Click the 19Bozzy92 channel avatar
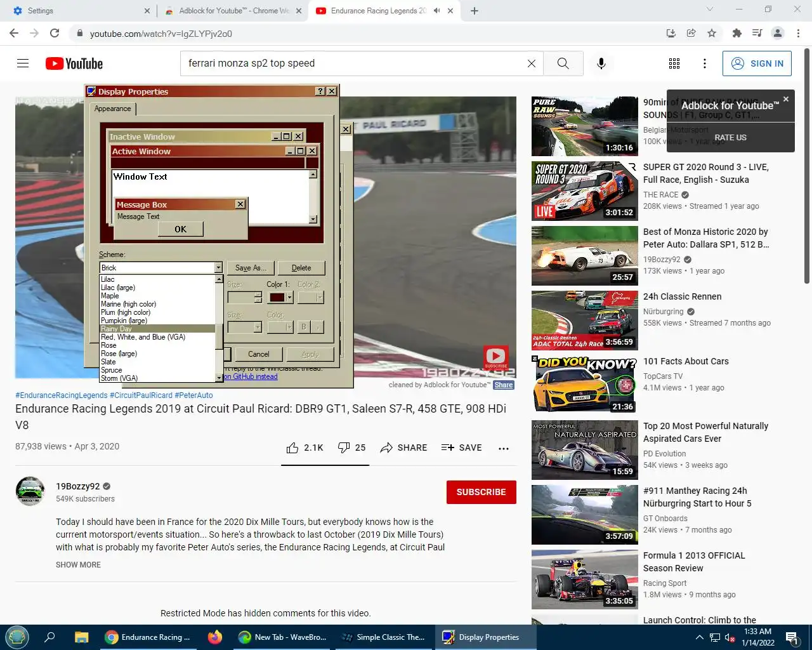 coord(30,491)
